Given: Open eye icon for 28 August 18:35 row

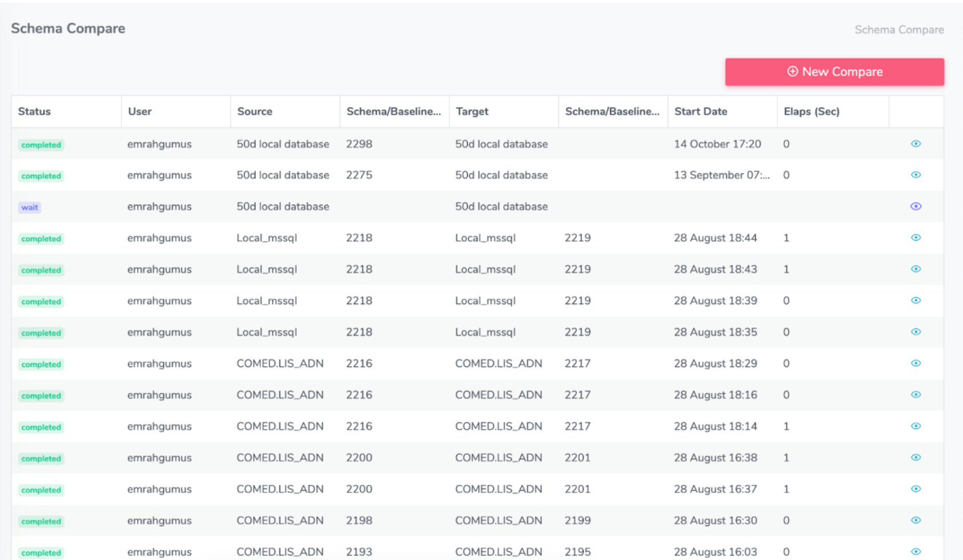Looking at the screenshot, I should (916, 332).
